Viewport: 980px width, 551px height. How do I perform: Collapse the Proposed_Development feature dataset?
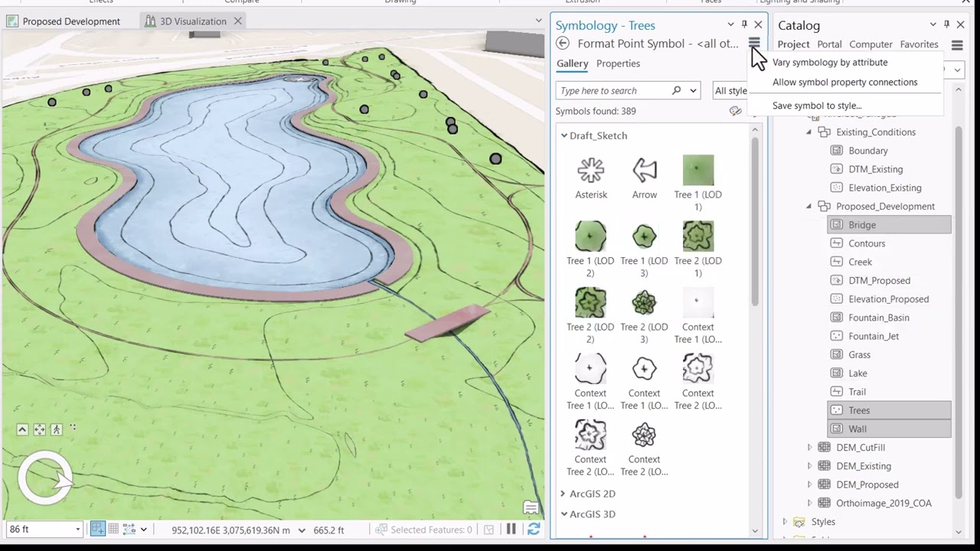(x=808, y=207)
